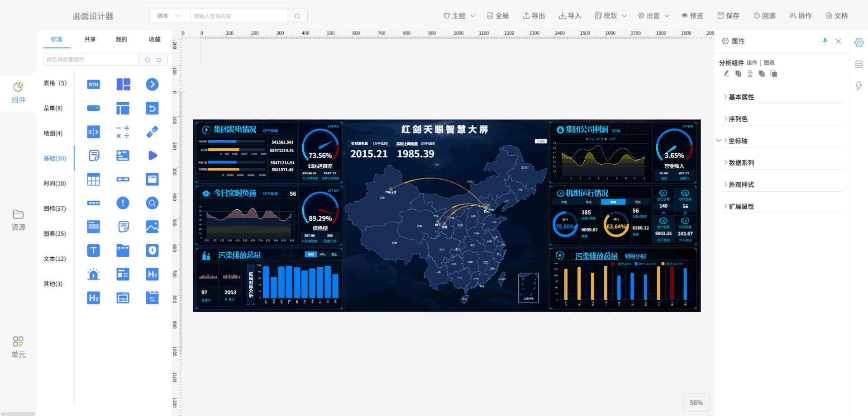Image resolution: width=868 pixels, height=416 pixels.
Task: Switch to the 共享 tab
Action: coord(90,39)
